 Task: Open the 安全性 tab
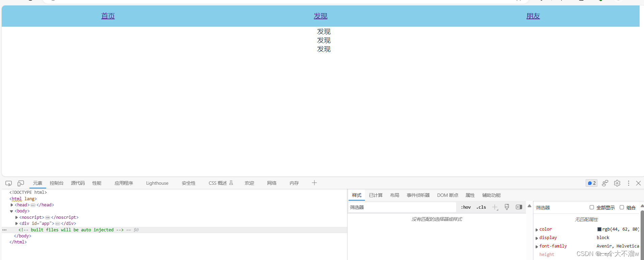click(189, 183)
